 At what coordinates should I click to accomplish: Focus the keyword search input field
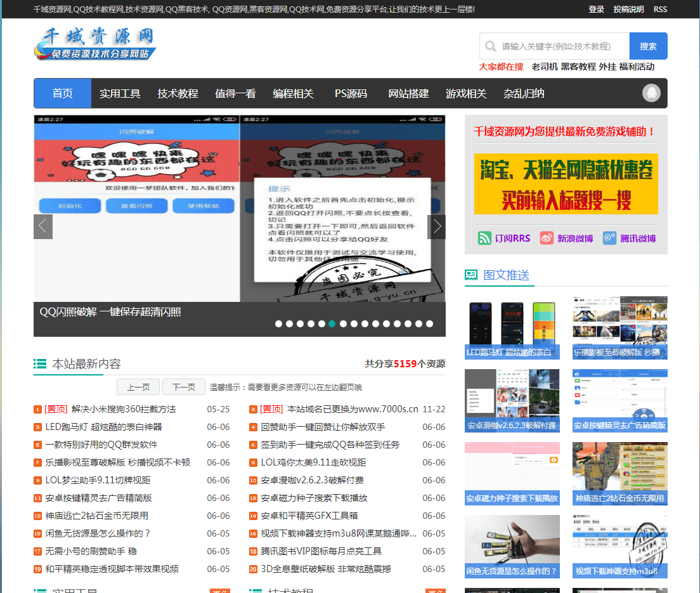(x=554, y=46)
